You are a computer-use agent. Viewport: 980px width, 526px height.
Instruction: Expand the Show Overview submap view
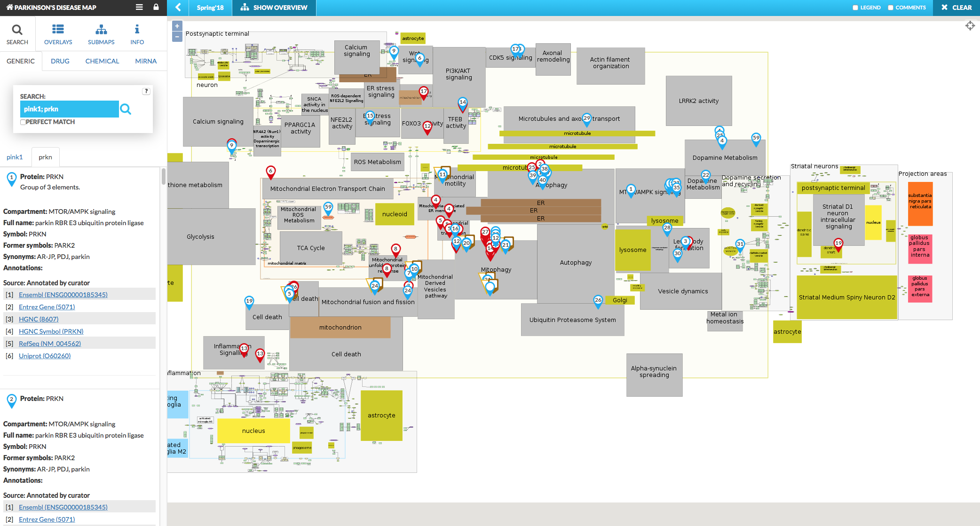coord(274,8)
